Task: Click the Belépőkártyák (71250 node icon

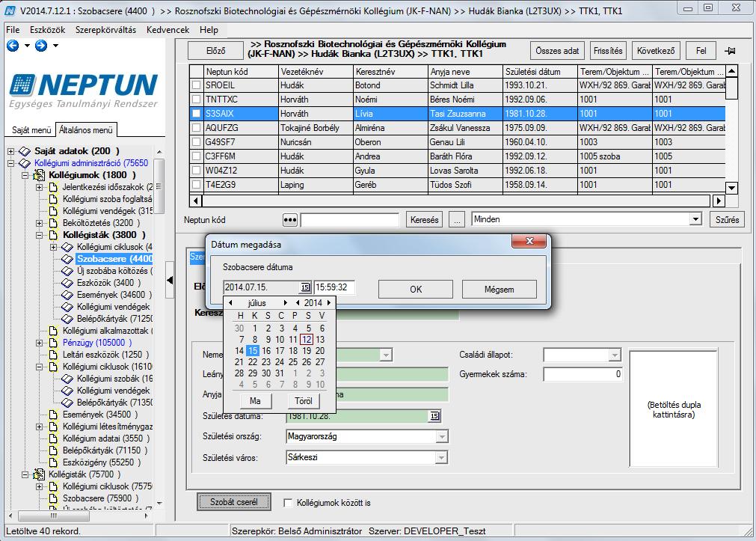Action: [67, 319]
